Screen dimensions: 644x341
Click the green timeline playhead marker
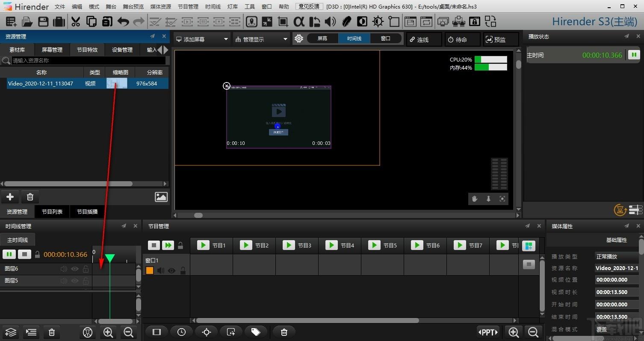point(110,258)
